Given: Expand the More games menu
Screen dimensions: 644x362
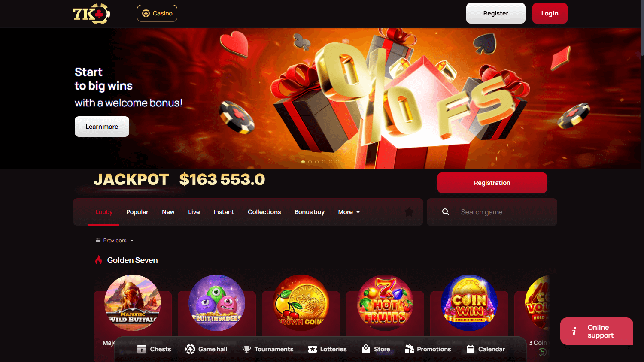Looking at the screenshot, I should point(349,212).
